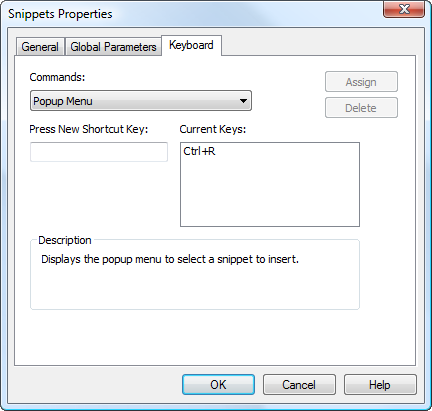Click the Description group heading
Image resolution: width=432 pixels, height=411 pixels.
coord(65,240)
